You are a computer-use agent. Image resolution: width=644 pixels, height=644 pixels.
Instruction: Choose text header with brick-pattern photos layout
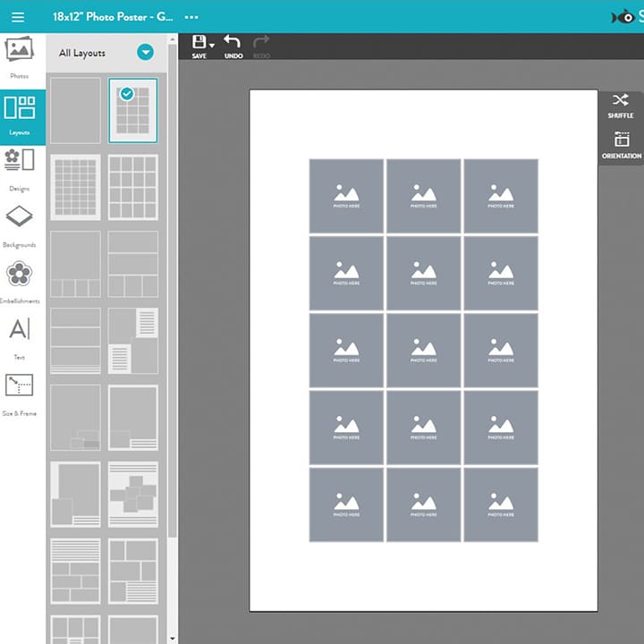click(75, 572)
